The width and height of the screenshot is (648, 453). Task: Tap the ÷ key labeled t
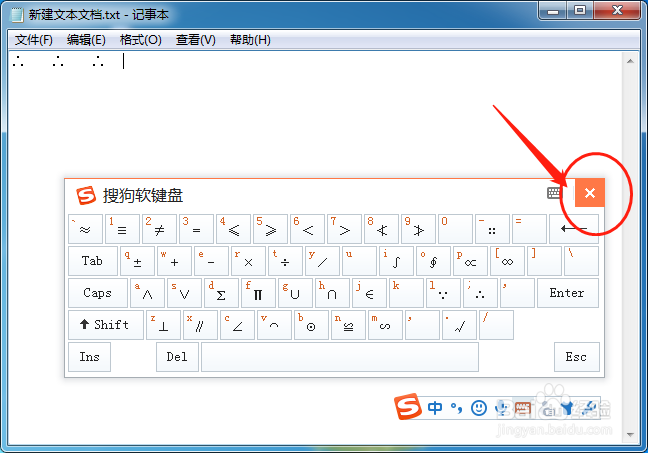286,261
